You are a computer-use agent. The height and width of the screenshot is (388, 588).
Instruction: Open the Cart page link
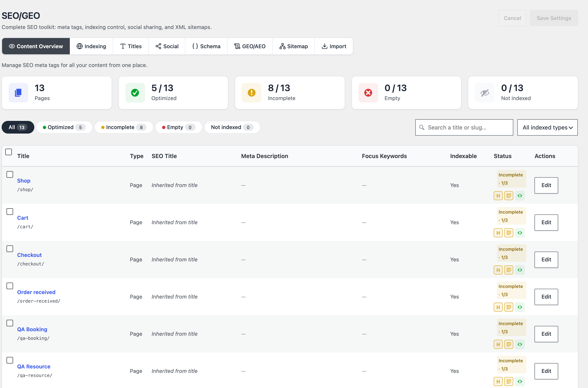tap(23, 218)
